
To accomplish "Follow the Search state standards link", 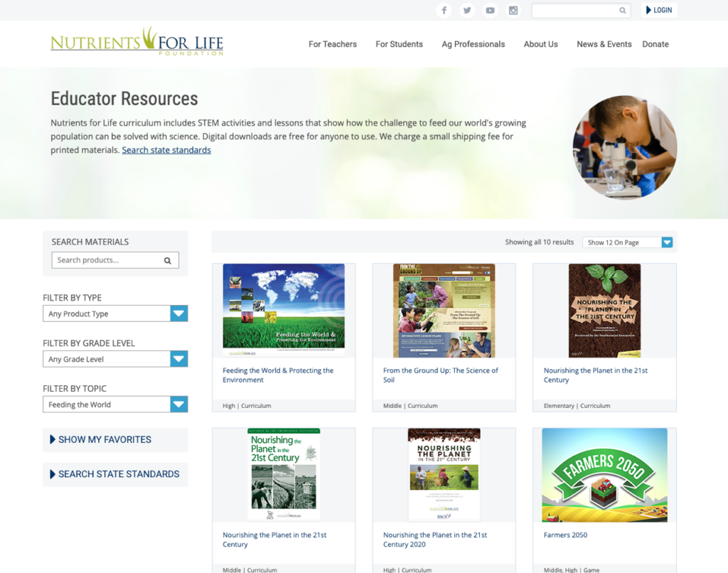I will pos(166,150).
